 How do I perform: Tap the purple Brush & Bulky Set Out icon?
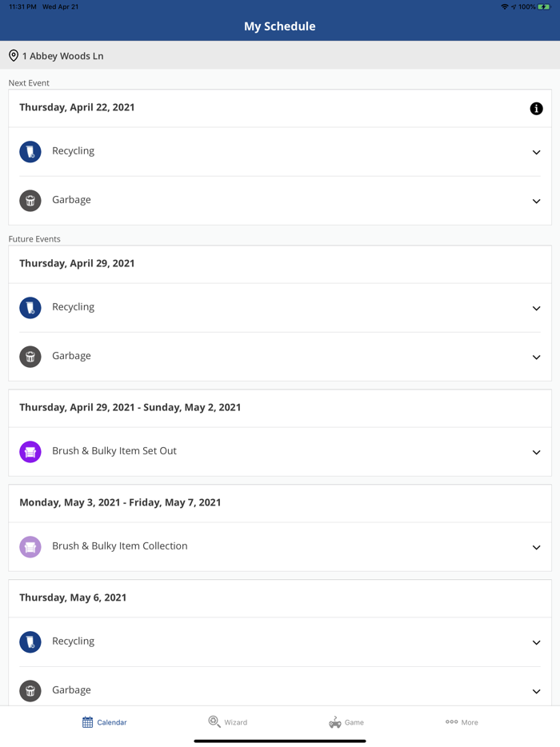30,452
